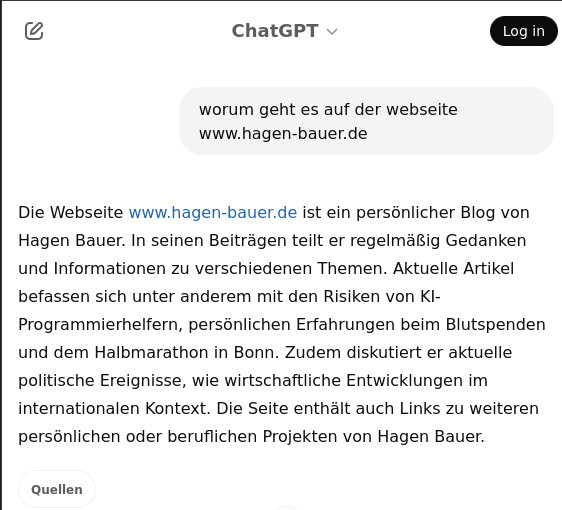The image size is (562, 510).
Task: Click "internationalen Kontext" in the answer text
Action: tap(114, 409)
